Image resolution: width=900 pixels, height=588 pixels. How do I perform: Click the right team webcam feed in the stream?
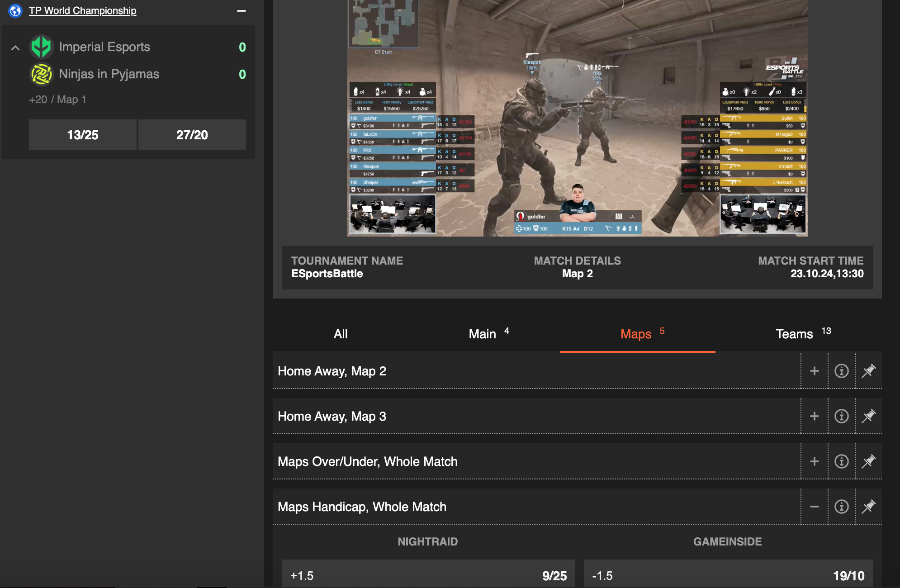pos(763,214)
